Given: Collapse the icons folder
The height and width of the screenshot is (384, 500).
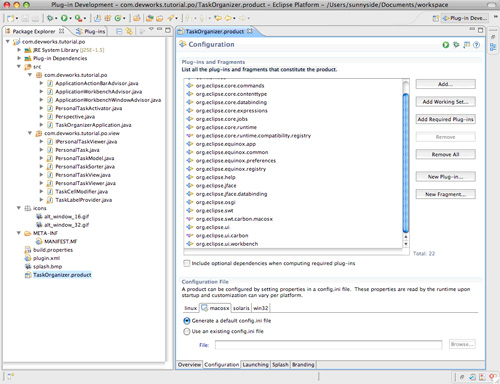Looking at the screenshot, I should (19, 208).
